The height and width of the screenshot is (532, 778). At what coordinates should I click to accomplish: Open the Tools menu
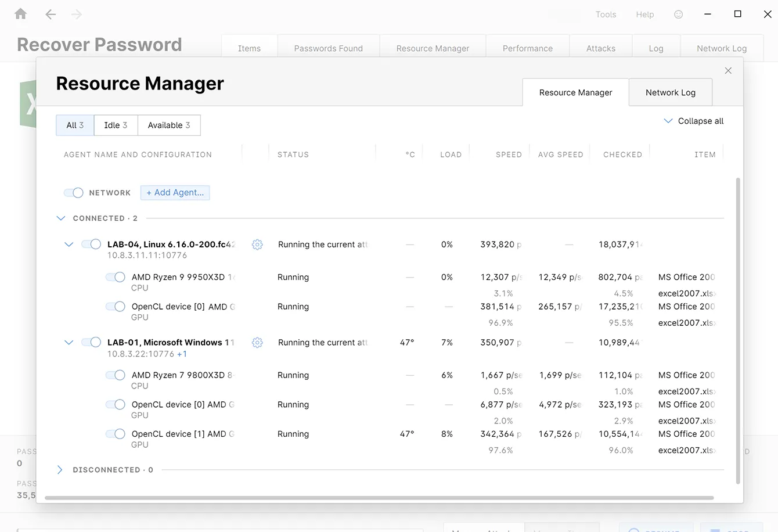606,15
